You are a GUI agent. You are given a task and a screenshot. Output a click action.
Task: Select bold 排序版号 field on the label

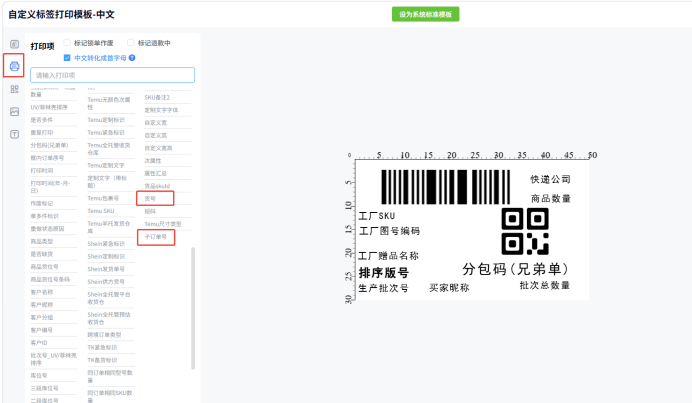pos(384,273)
